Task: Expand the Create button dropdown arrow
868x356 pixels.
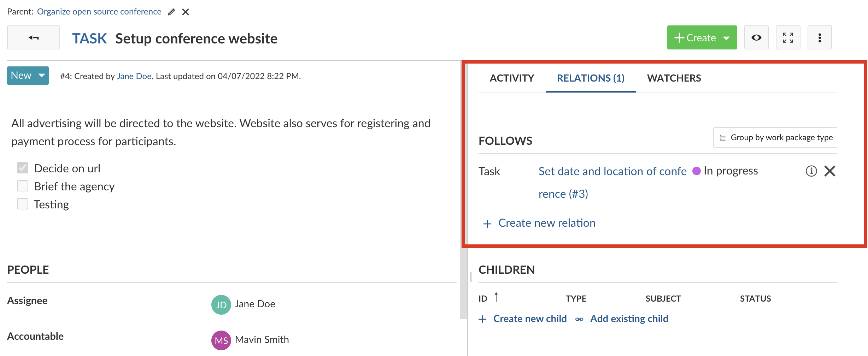Action: pyautogui.click(x=727, y=37)
